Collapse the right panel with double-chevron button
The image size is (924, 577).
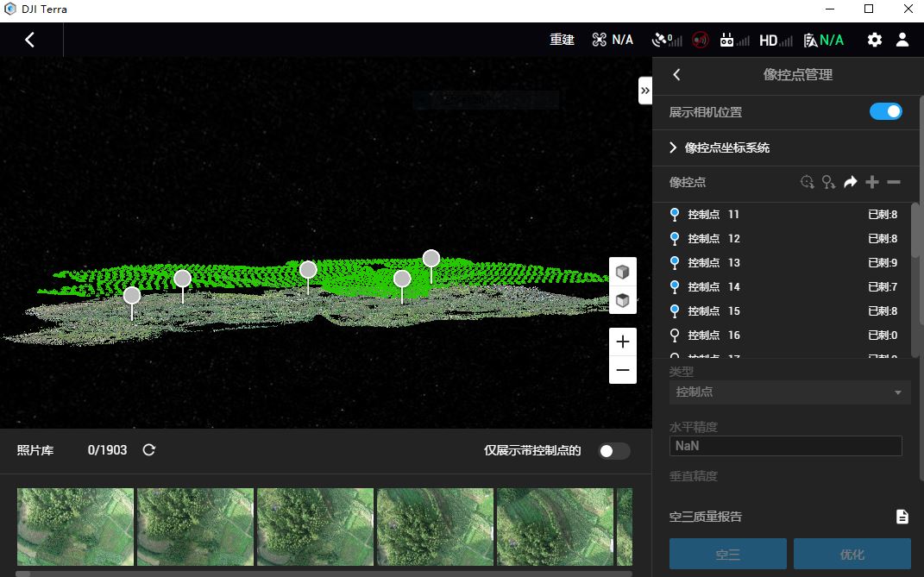pyautogui.click(x=645, y=91)
